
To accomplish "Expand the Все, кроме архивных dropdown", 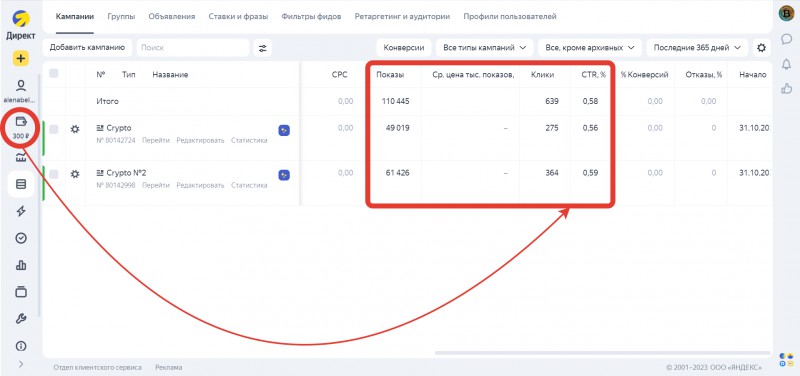I will pos(590,47).
